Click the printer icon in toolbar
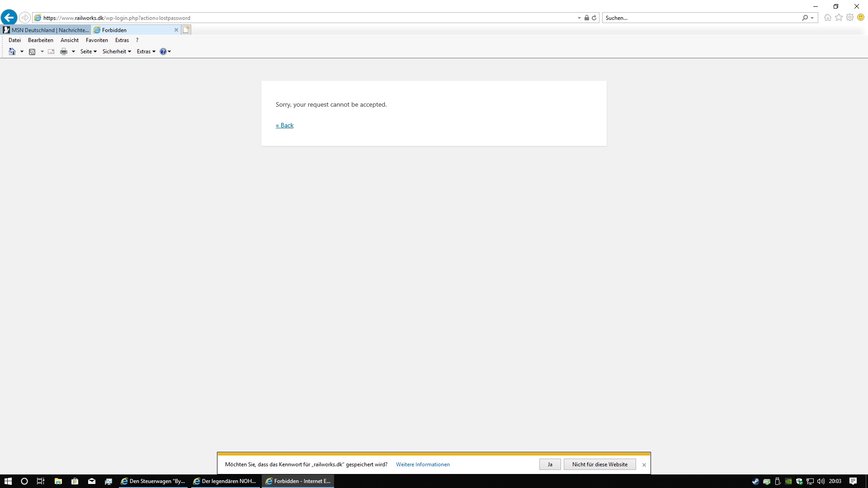The height and width of the screenshot is (488, 868). pyautogui.click(x=64, y=52)
